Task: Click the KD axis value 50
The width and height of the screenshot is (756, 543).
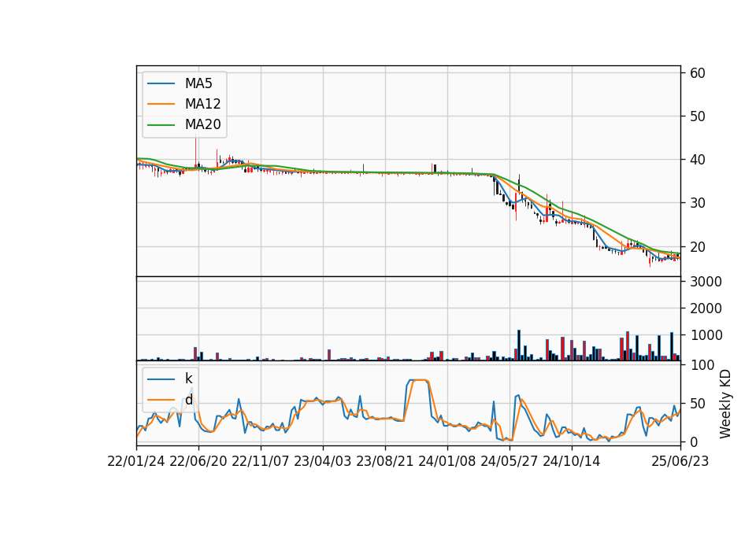Action: [x=698, y=403]
